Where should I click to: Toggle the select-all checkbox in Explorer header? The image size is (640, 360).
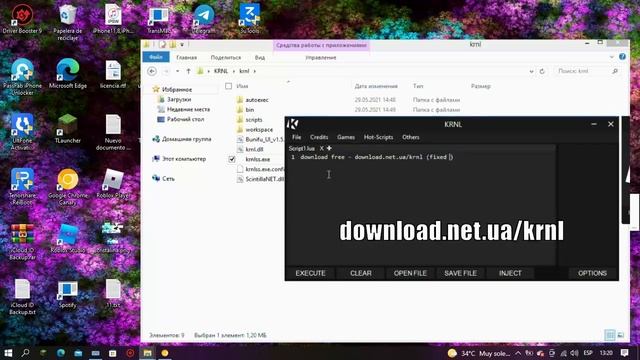point(229,86)
